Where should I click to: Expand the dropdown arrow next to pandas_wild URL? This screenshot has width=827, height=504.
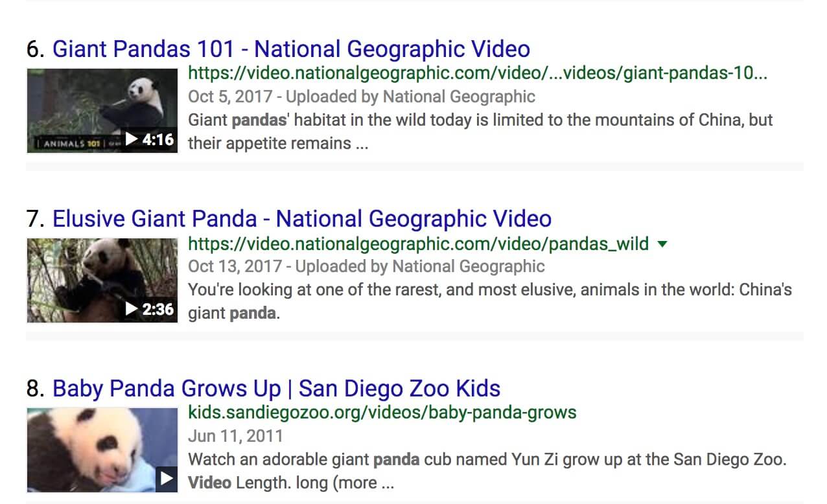click(662, 244)
